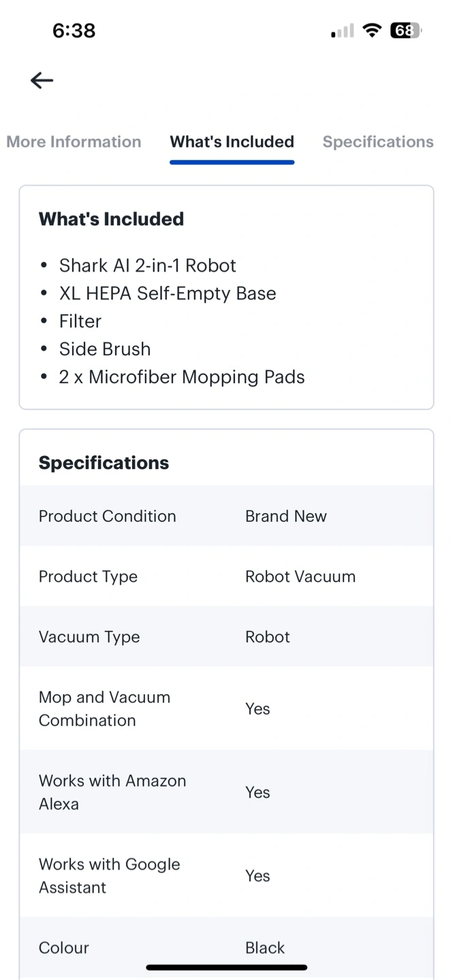Tap the 2 x Microfiber Mopping Pads item
Image resolution: width=453 pixels, height=980 pixels.
(182, 377)
